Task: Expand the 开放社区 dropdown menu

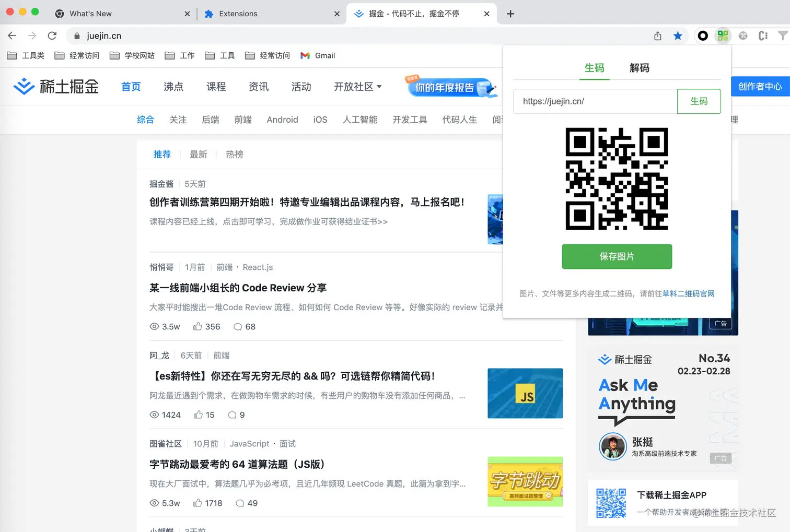Action: point(358,87)
